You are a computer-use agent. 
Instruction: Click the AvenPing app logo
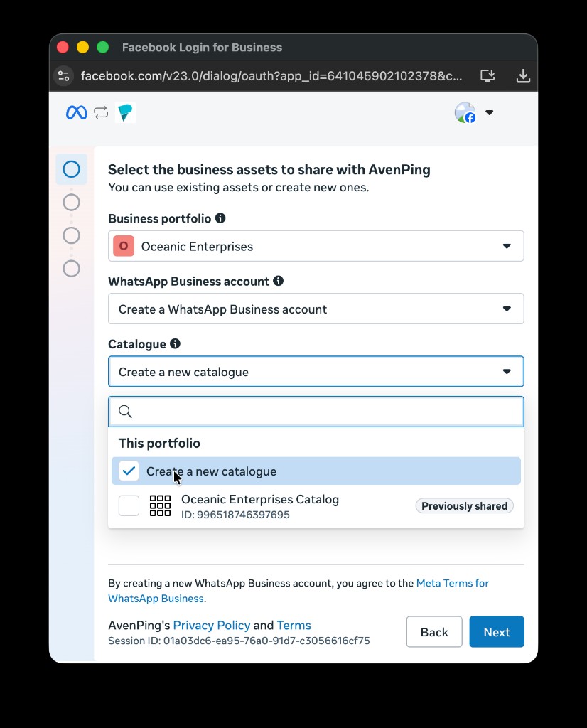point(125,113)
